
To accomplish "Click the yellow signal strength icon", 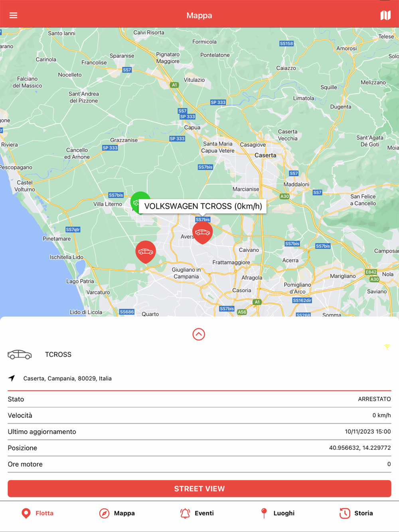I will (x=387, y=347).
